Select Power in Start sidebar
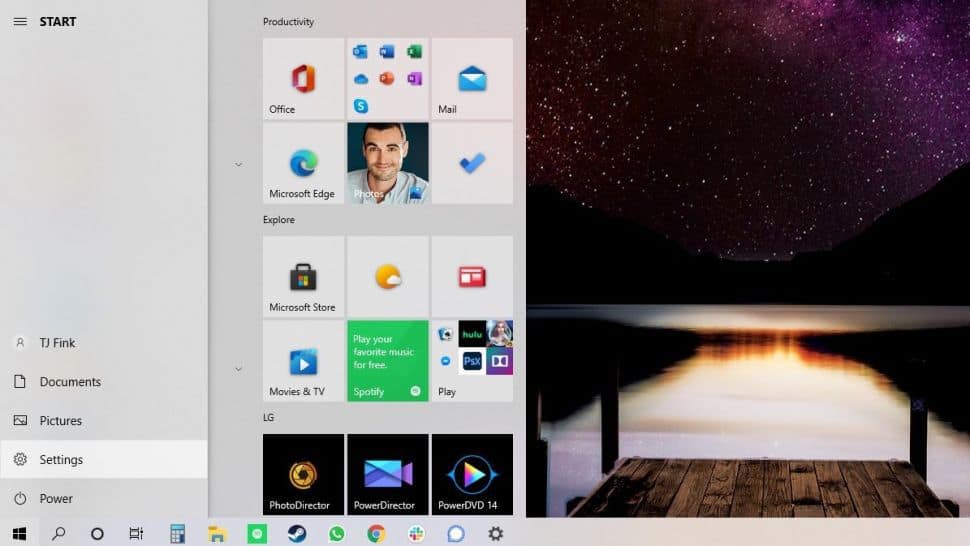The image size is (970, 546). 104,498
